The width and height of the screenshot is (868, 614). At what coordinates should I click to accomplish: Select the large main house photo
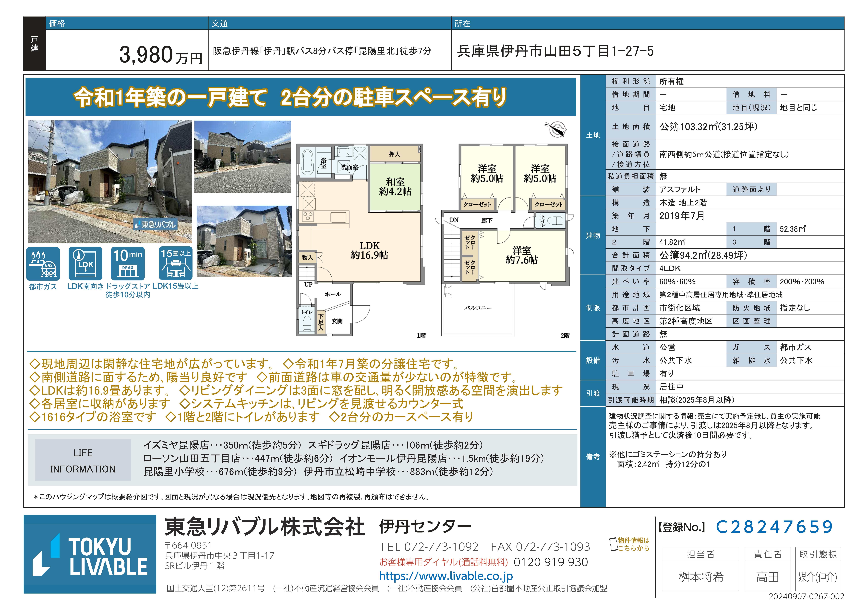point(110,182)
